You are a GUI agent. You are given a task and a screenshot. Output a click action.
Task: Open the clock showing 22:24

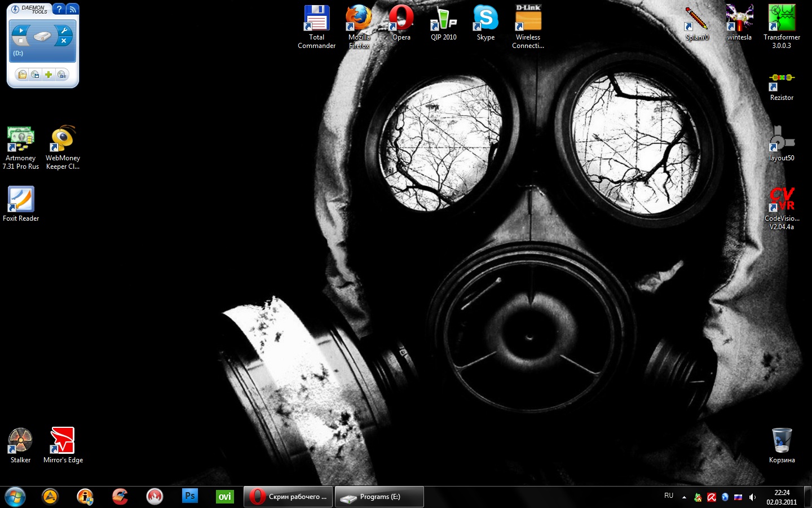click(782, 497)
